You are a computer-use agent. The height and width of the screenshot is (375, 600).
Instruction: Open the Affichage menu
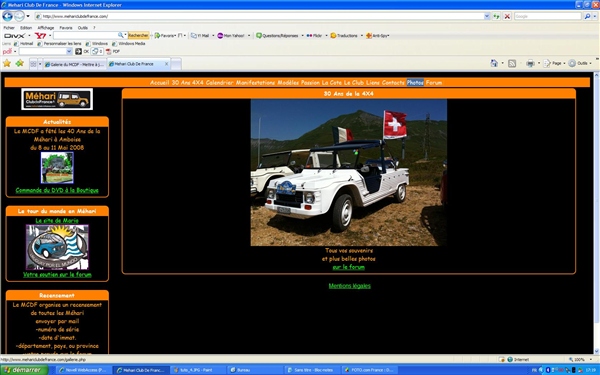click(46, 28)
